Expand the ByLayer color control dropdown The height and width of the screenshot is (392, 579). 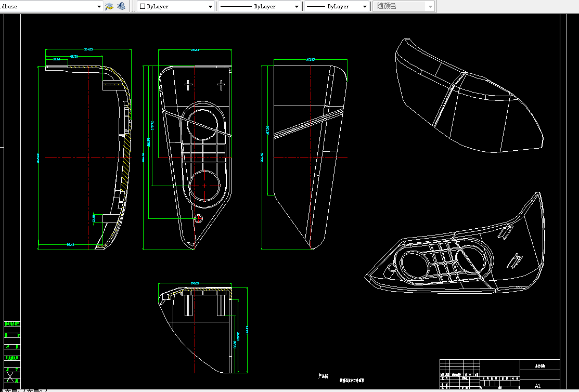click(210, 6)
